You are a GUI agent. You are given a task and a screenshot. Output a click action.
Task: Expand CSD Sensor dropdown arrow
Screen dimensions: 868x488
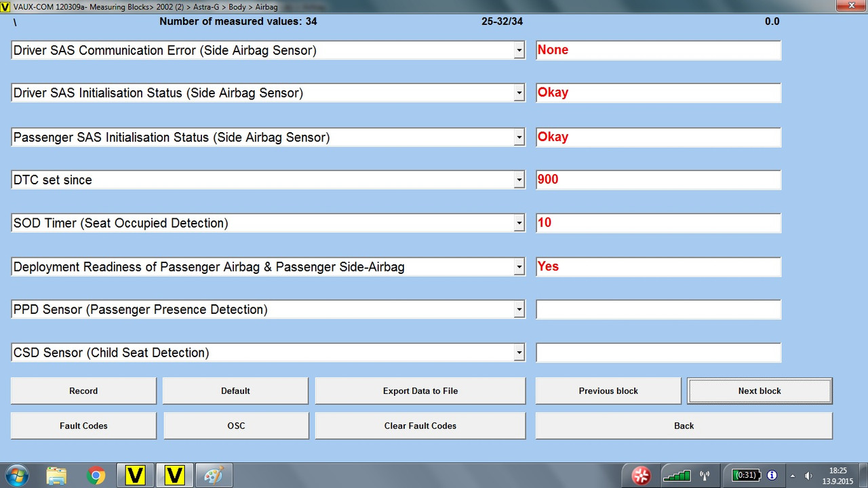pyautogui.click(x=519, y=352)
